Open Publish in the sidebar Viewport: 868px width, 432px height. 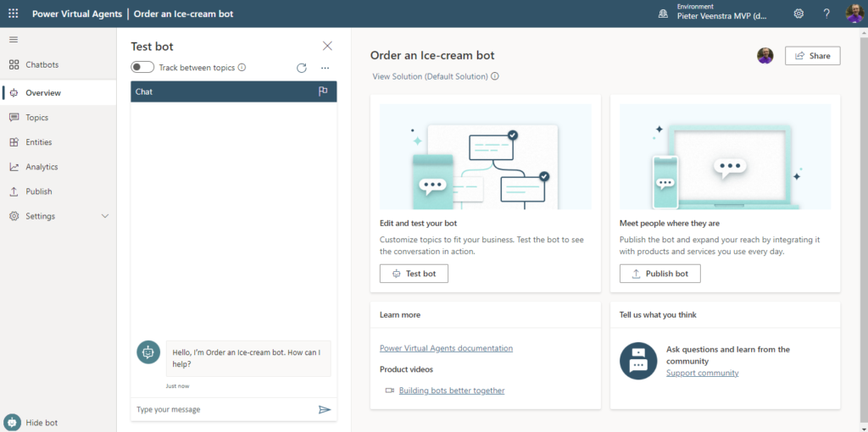tap(58, 191)
